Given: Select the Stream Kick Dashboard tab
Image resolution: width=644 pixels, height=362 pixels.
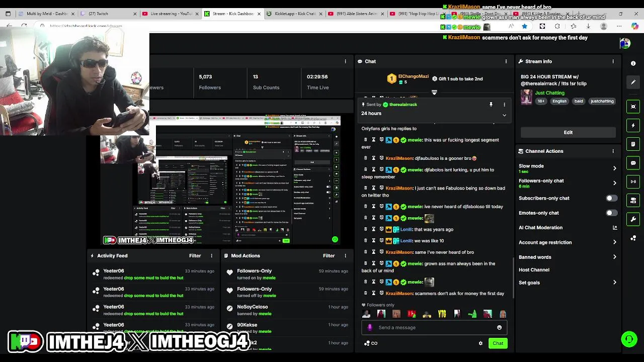Looking at the screenshot, I should tap(232, 14).
